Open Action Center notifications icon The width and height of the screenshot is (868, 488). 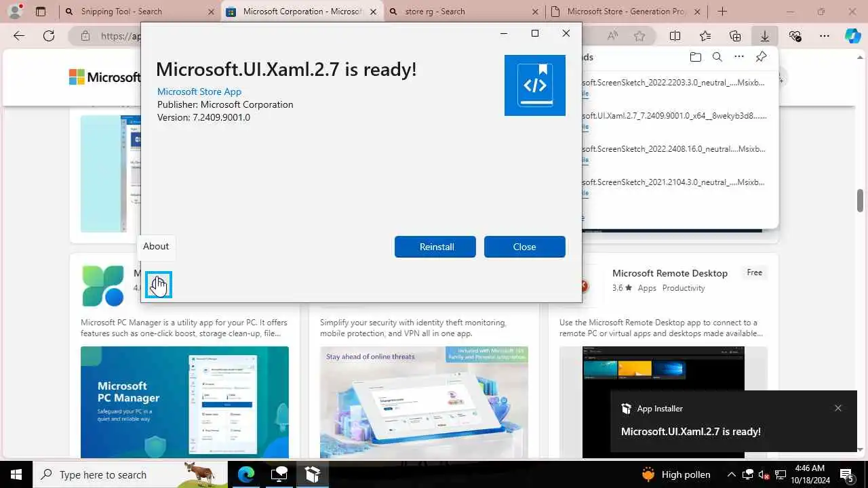point(848,474)
